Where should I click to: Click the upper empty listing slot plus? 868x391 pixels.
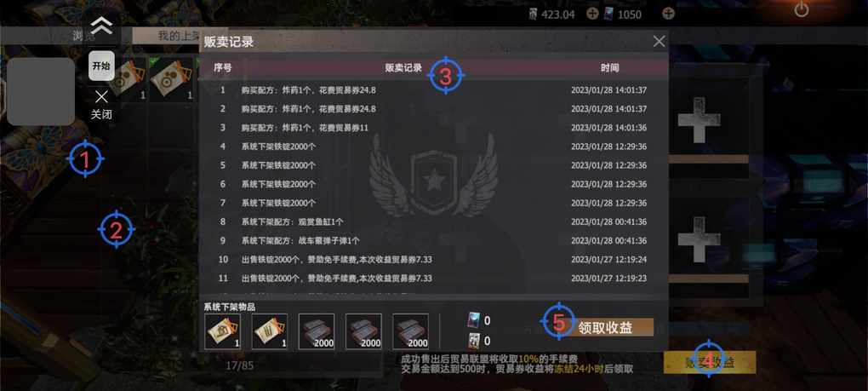(x=700, y=119)
